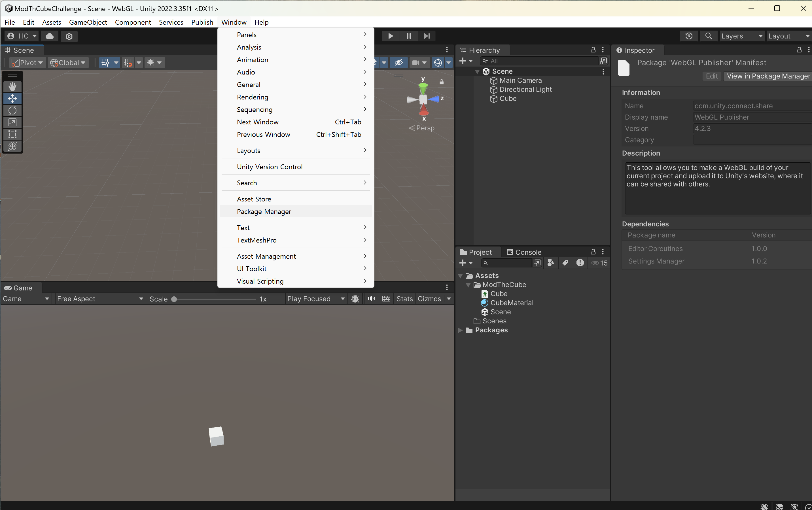Open the HC account dropdown
The image size is (812, 510).
[22, 36]
